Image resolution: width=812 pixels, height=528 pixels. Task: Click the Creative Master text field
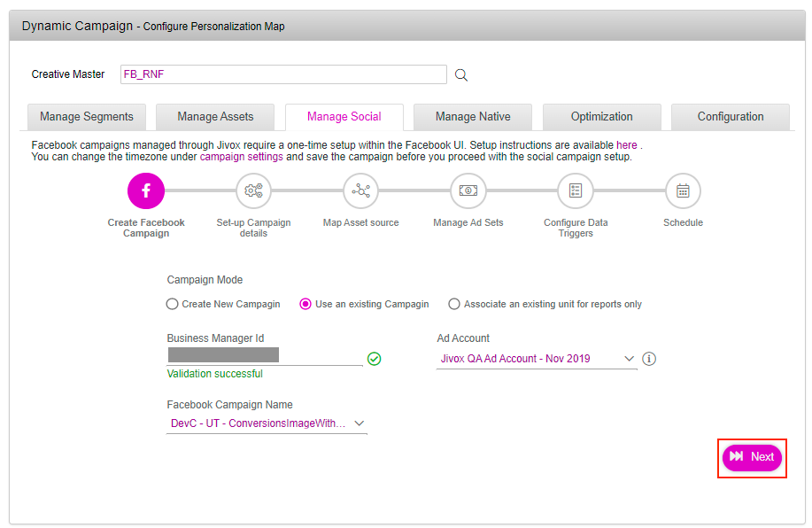pos(283,74)
